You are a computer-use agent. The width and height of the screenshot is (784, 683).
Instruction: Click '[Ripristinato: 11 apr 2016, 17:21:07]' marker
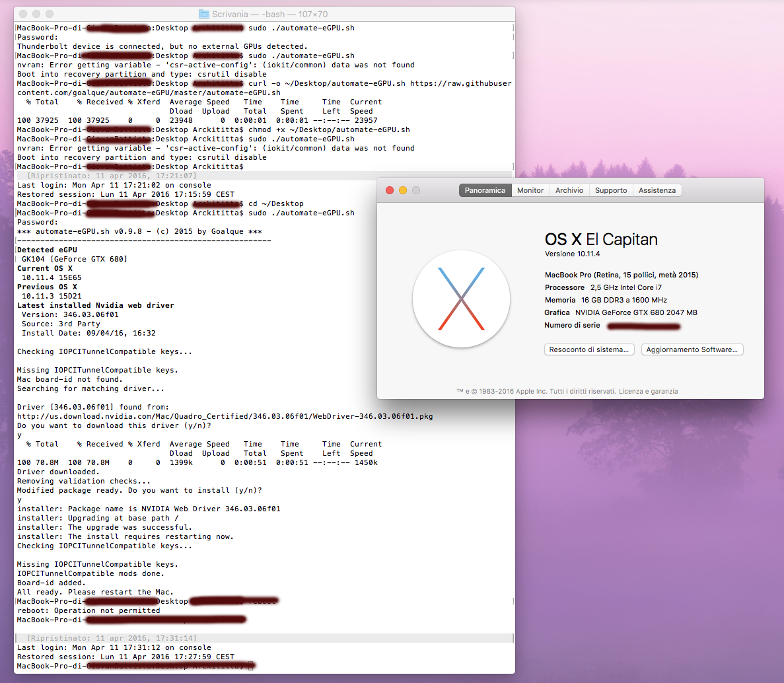coord(112,176)
